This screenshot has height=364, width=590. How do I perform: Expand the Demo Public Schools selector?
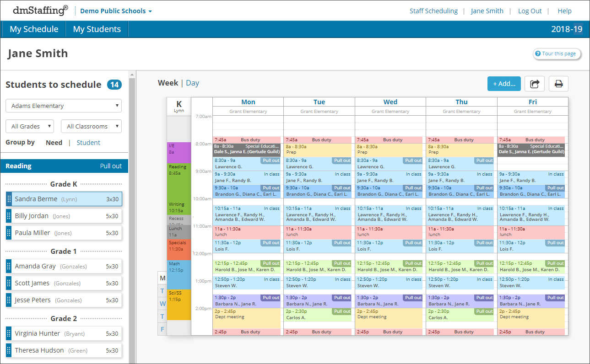click(115, 11)
